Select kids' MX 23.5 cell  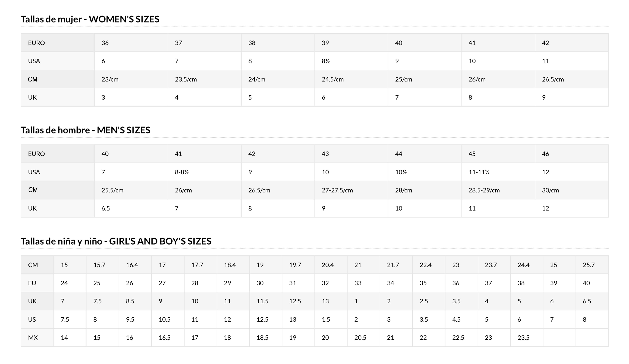click(527, 338)
